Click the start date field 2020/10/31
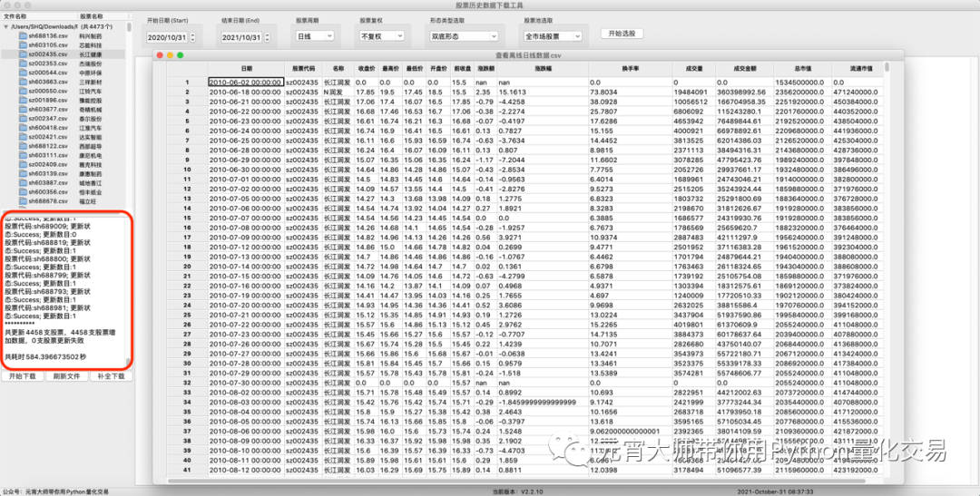 [167, 37]
